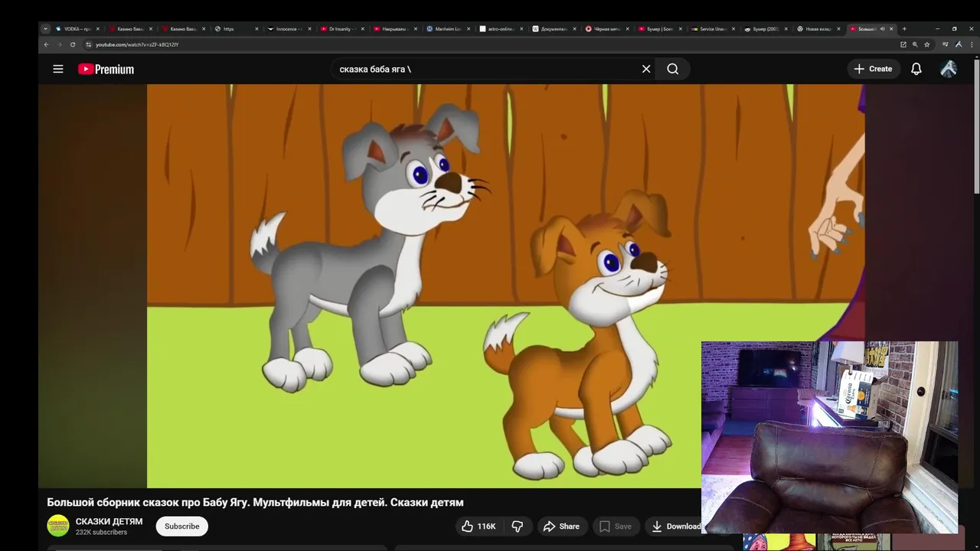
Task: Like the video with thumbs up
Action: point(479,527)
